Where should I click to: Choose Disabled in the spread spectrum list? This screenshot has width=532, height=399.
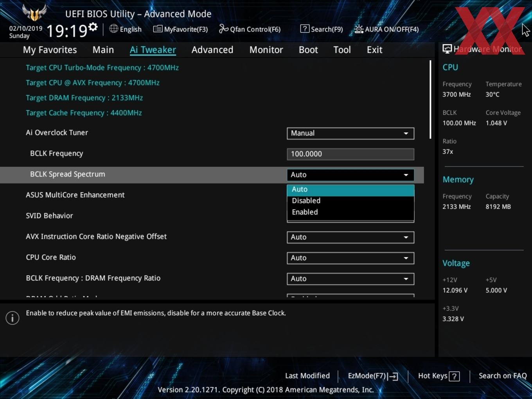(350, 201)
